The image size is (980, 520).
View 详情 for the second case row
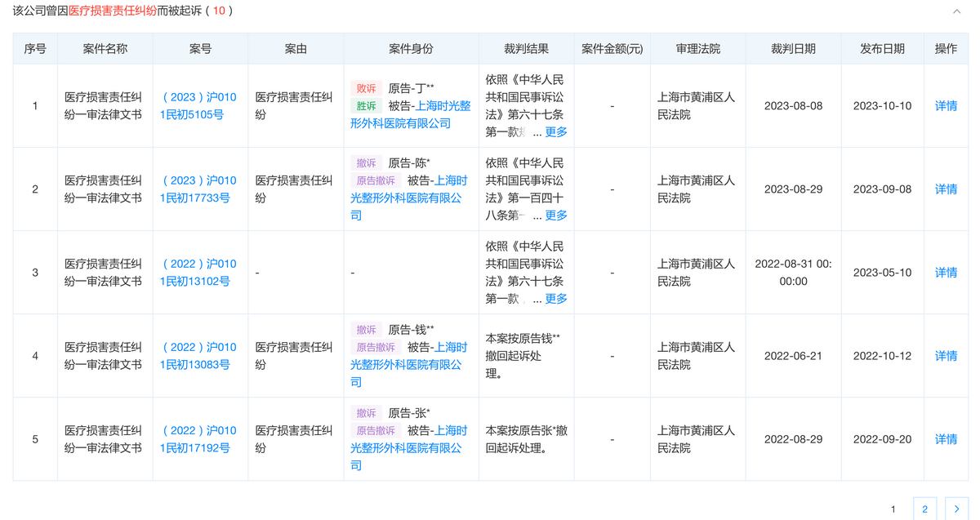point(946,189)
